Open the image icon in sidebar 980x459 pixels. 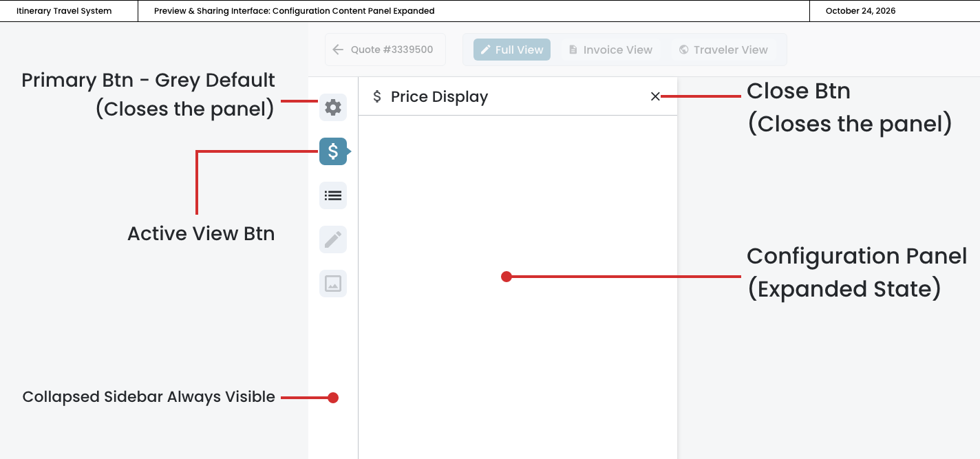[333, 284]
